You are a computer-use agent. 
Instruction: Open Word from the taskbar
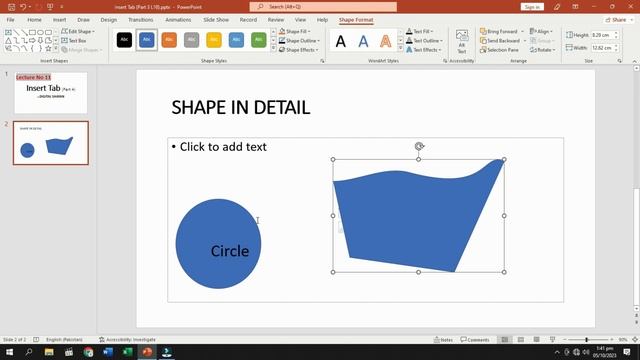coord(108,352)
